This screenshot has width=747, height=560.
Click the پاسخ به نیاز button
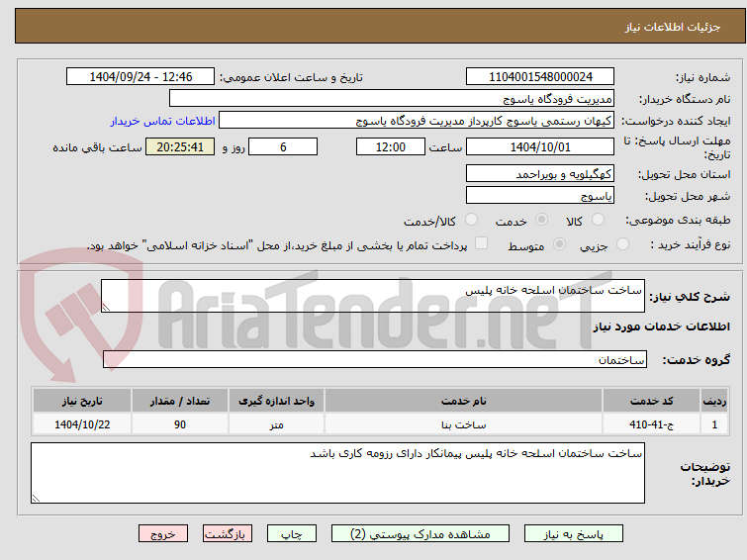(573, 534)
